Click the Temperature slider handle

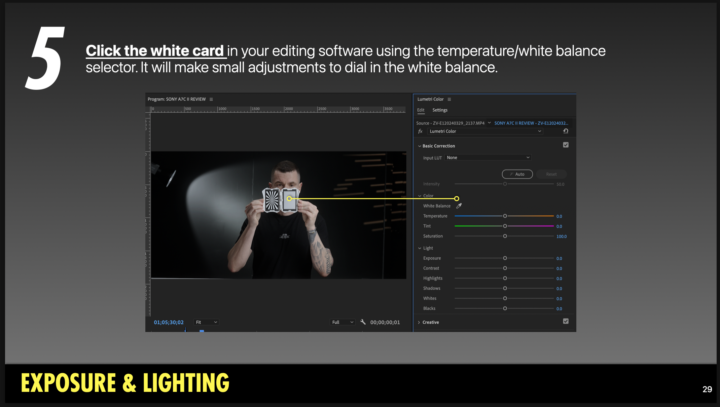(505, 216)
